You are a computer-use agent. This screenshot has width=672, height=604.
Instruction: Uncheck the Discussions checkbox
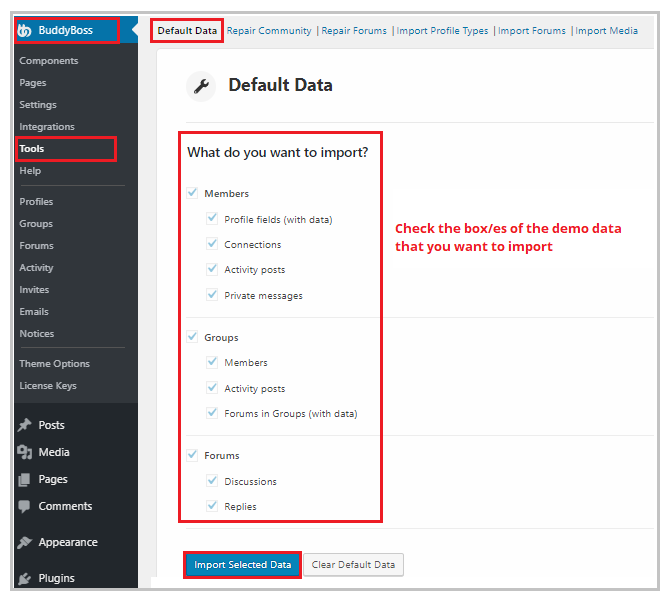tap(212, 480)
